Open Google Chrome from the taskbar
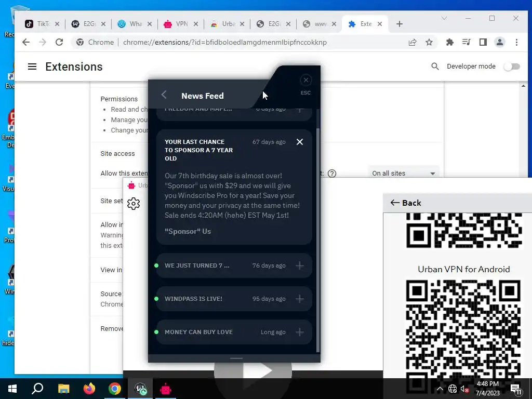 point(115,389)
